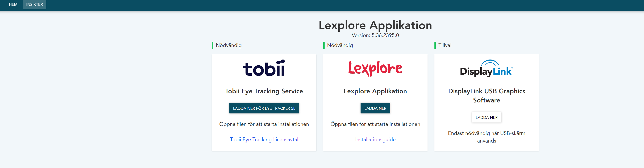Download Tobii driver for Eye Tracker 5L
Image resolution: width=644 pixels, height=168 pixels.
coord(264,108)
